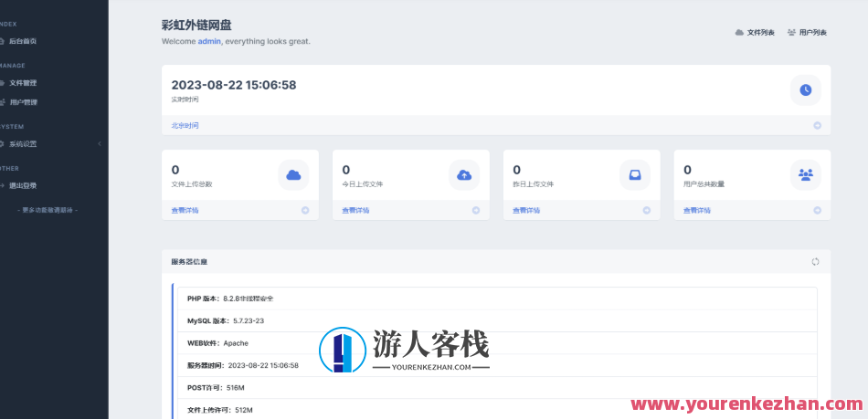
Task: Click the chevron next to 系统设置
Action: 100,143
